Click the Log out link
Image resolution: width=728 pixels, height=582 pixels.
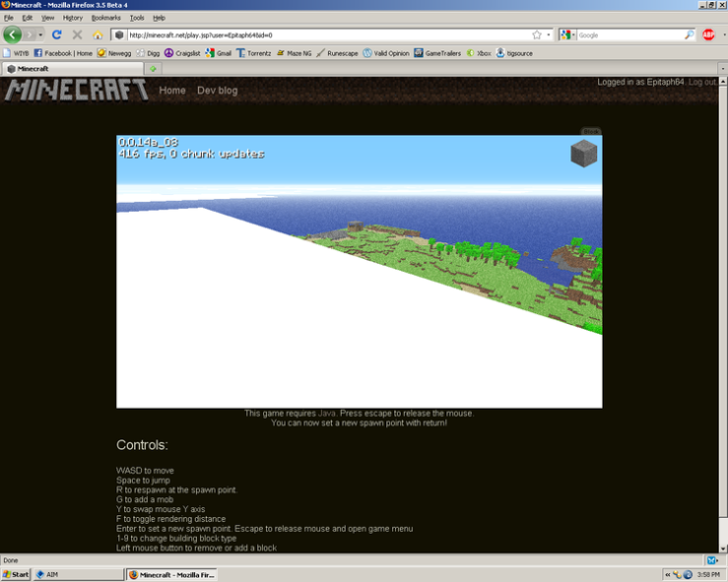pos(702,82)
